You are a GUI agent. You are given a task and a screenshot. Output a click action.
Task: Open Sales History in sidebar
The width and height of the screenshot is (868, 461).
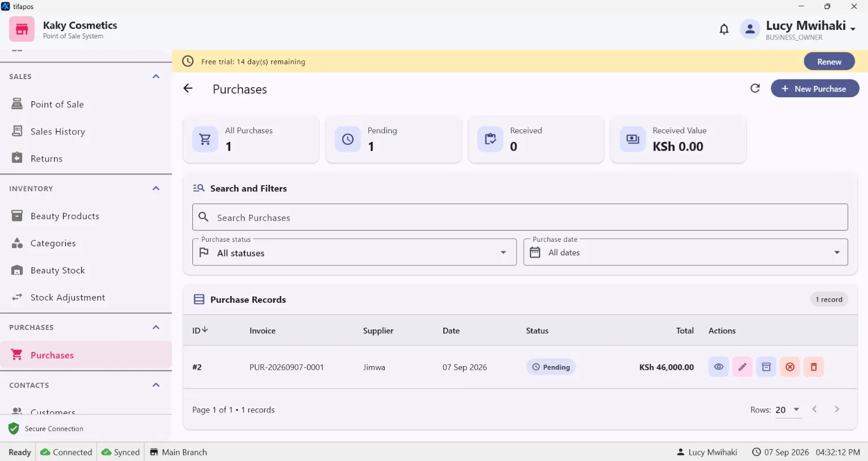pos(86,132)
